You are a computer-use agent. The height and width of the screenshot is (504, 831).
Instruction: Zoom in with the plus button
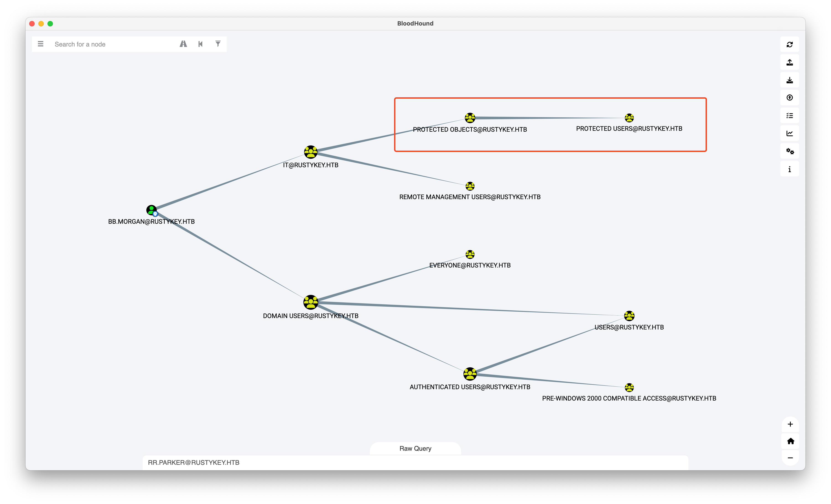pyautogui.click(x=790, y=424)
